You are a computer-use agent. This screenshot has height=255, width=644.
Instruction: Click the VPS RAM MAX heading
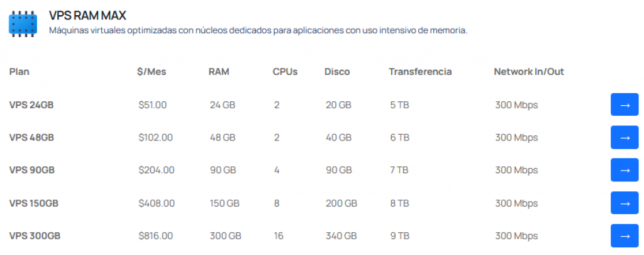click(x=87, y=16)
